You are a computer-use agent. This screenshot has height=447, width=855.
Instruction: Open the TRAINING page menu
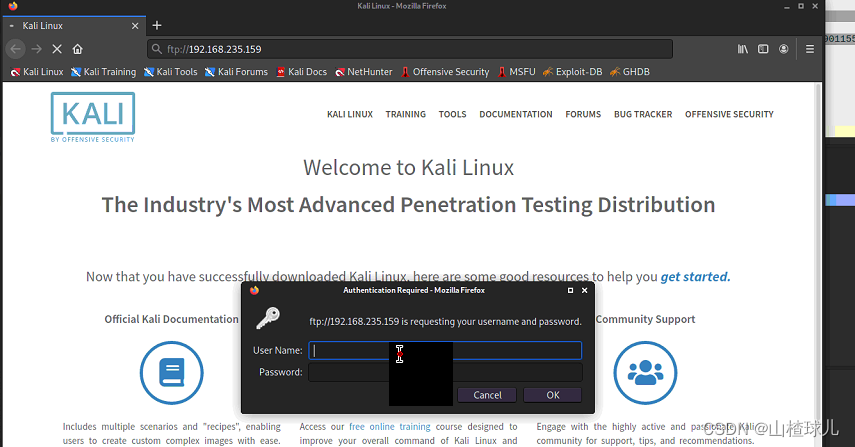tap(406, 114)
